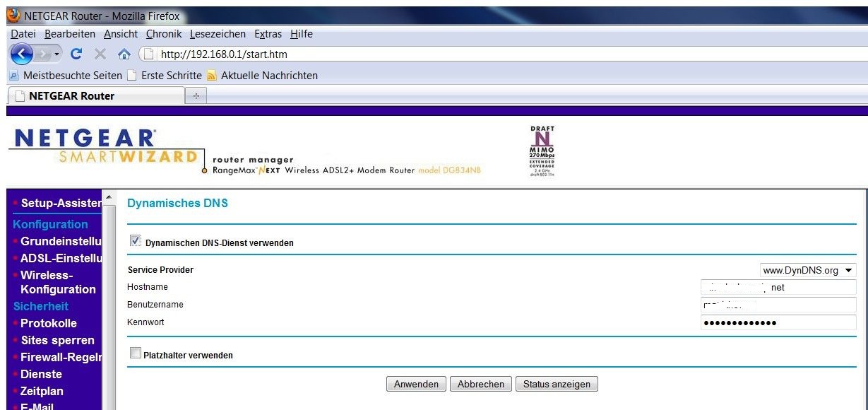Click the Service Provider label

(x=160, y=270)
